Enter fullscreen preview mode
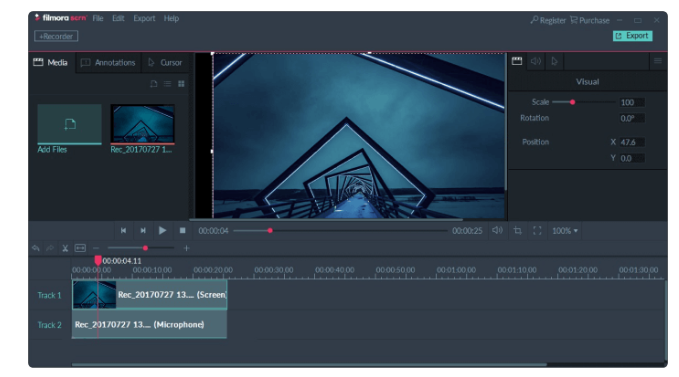The image size is (679, 377). click(x=537, y=231)
